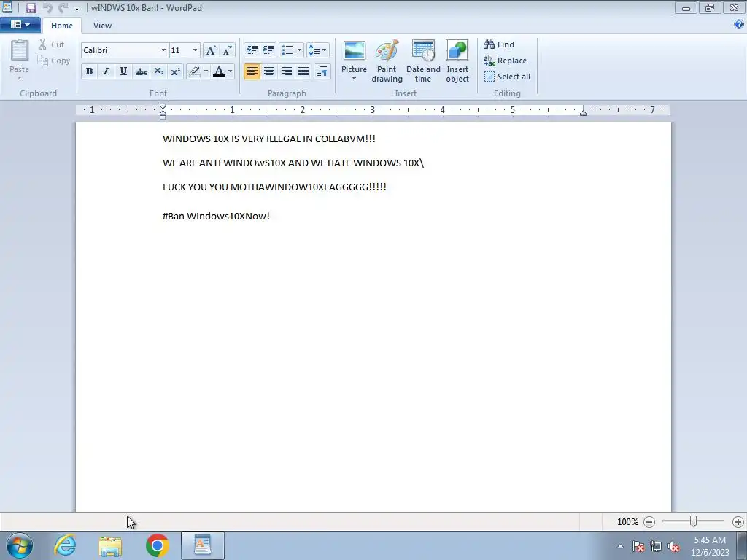Image resolution: width=747 pixels, height=560 pixels.
Task: Click the 100% zoom level text
Action: tap(627, 522)
